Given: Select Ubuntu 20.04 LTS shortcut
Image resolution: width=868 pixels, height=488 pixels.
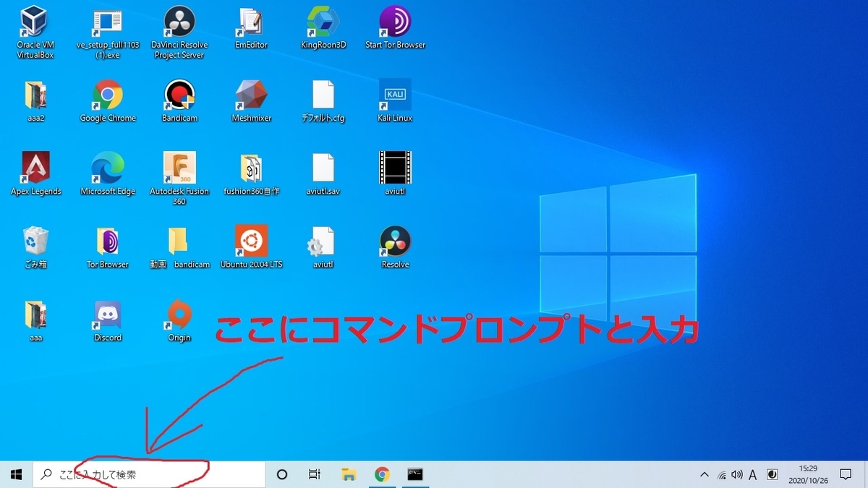Looking at the screenshot, I should tap(251, 248).
